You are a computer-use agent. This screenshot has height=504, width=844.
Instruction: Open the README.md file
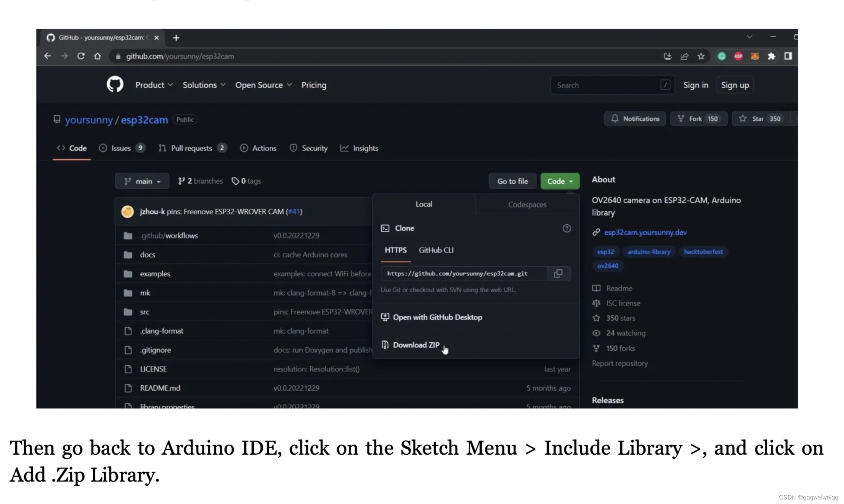(x=160, y=388)
